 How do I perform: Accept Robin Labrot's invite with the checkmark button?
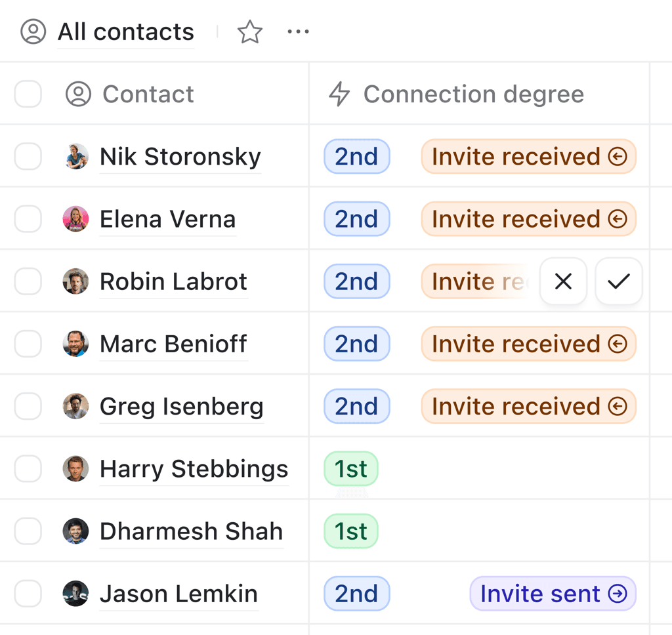click(618, 281)
